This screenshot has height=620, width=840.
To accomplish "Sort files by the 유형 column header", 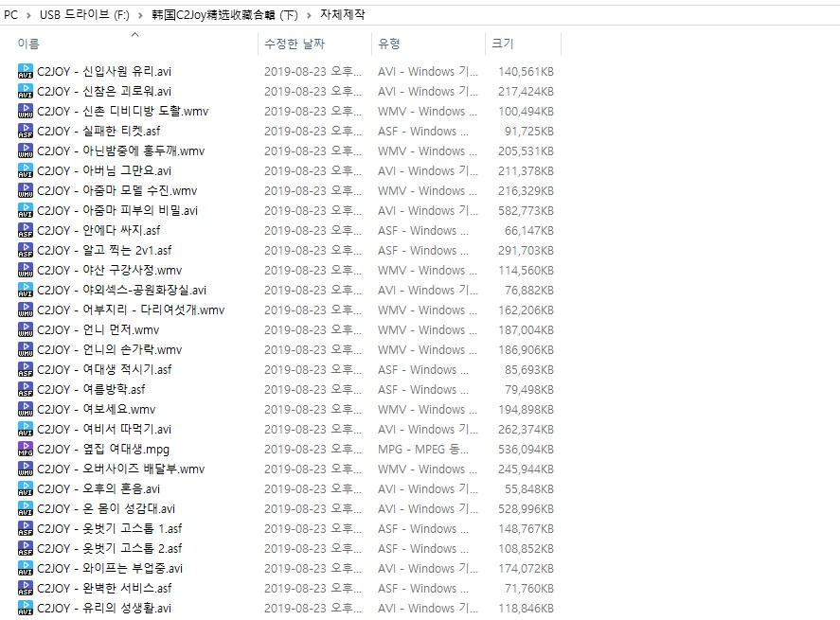I will [x=389, y=44].
